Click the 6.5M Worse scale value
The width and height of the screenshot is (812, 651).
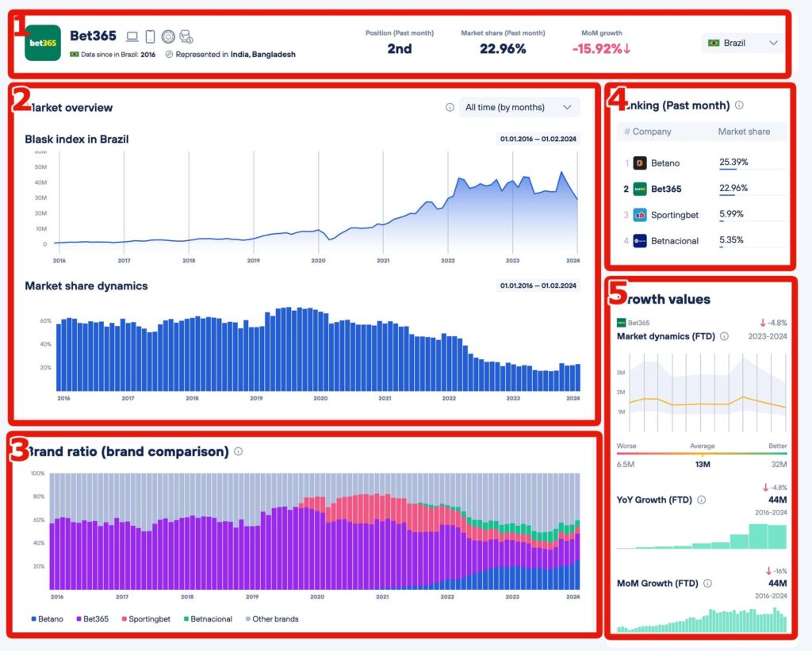[626, 464]
